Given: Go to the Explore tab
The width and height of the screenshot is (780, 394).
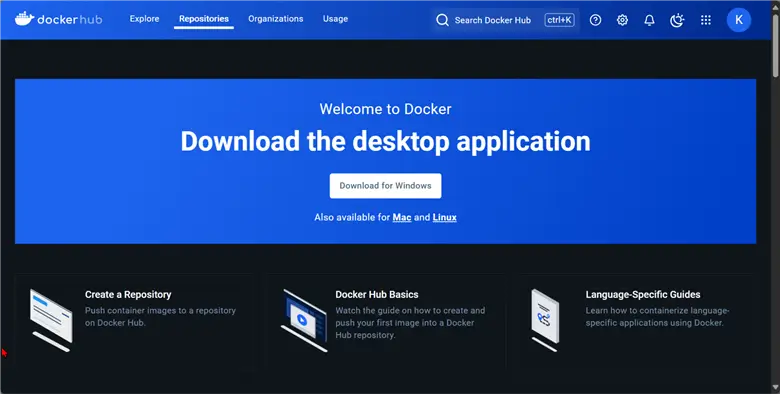Looking at the screenshot, I should click(x=144, y=19).
